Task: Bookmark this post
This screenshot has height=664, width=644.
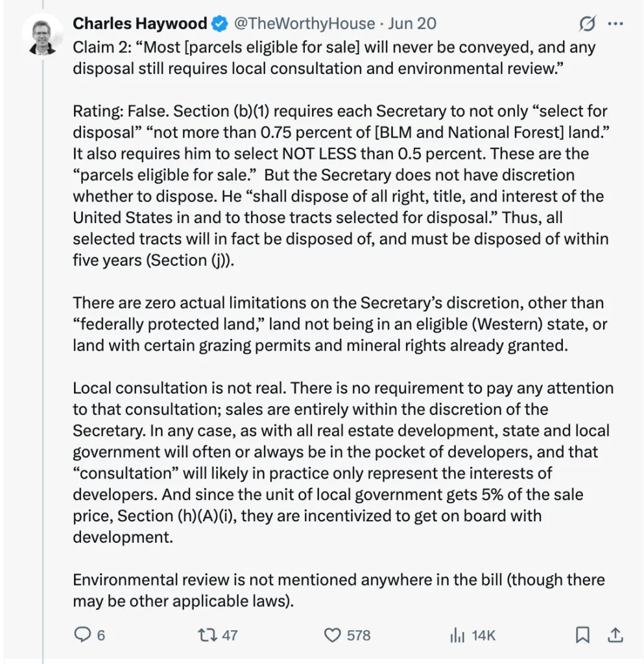Action: (582, 635)
